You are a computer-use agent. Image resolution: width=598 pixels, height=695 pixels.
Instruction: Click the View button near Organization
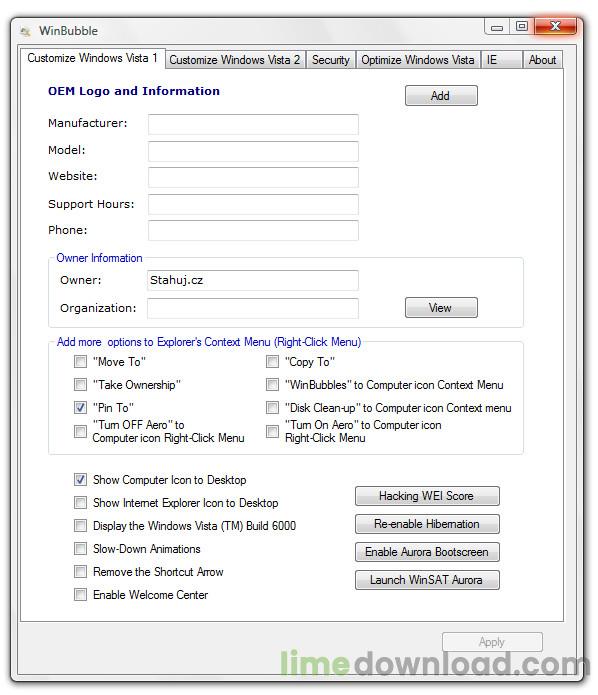coord(441,308)
